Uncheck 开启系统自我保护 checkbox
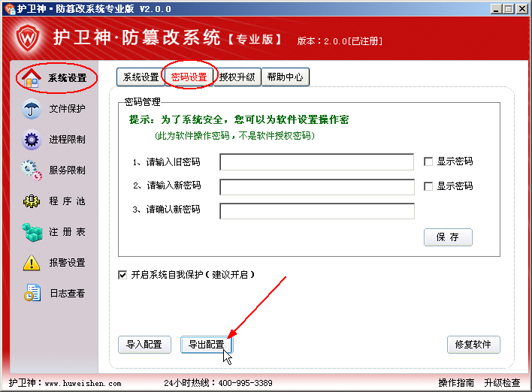Image resolution: width=532 pixels, height=392 pixels. click(122, 274)
